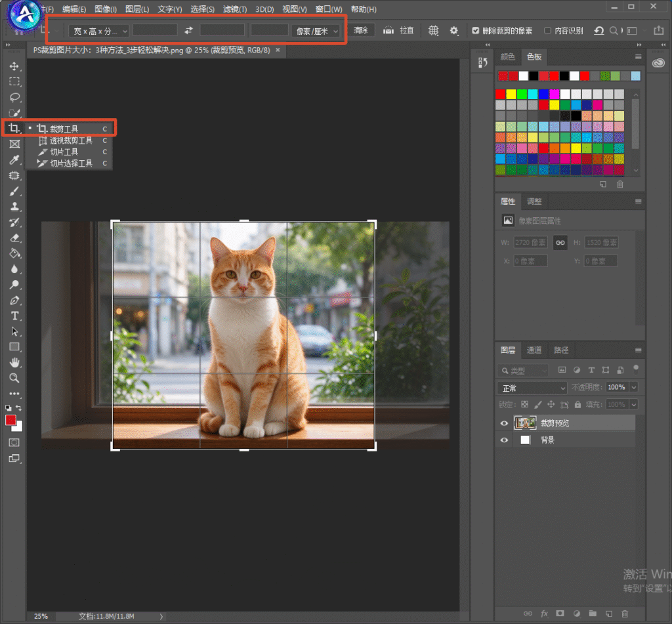Select the Horizontal Type tool
The height and width of the screenshot is (624, 672).
[x=14, y=316]
